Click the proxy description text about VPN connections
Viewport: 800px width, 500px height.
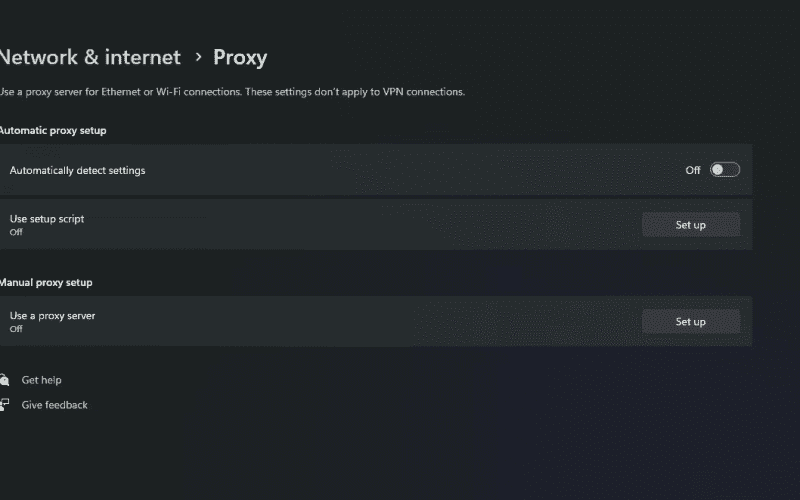pos(232,92)
